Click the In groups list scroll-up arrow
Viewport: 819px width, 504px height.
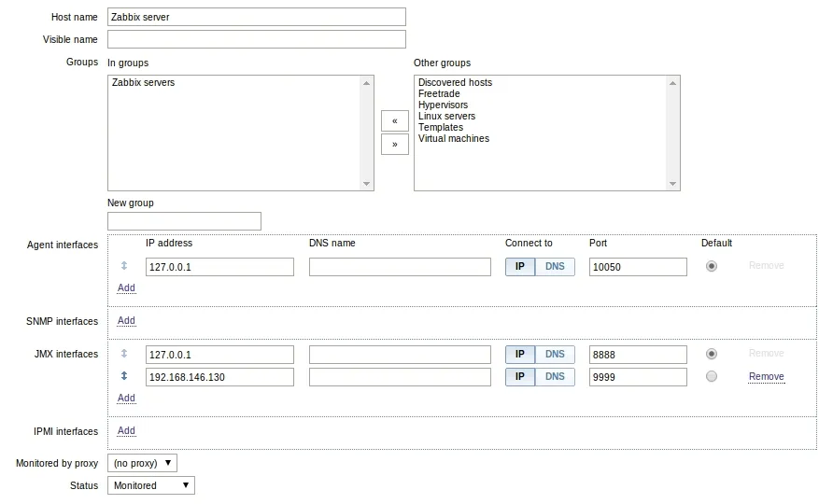(366, 84)
